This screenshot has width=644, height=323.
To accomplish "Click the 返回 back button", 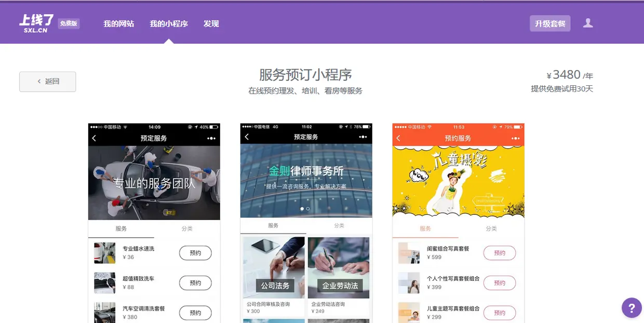I will point(47,81).
